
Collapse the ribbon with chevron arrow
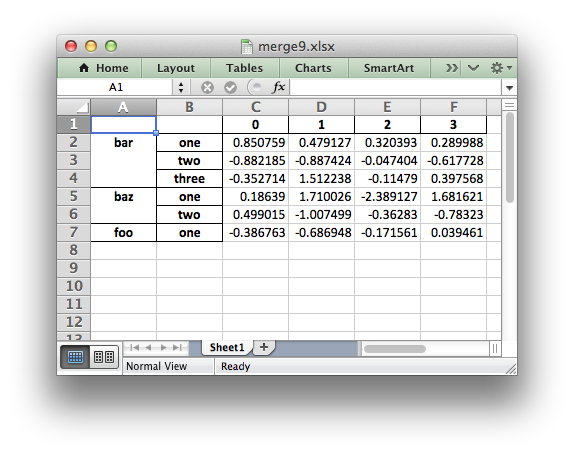473,68
